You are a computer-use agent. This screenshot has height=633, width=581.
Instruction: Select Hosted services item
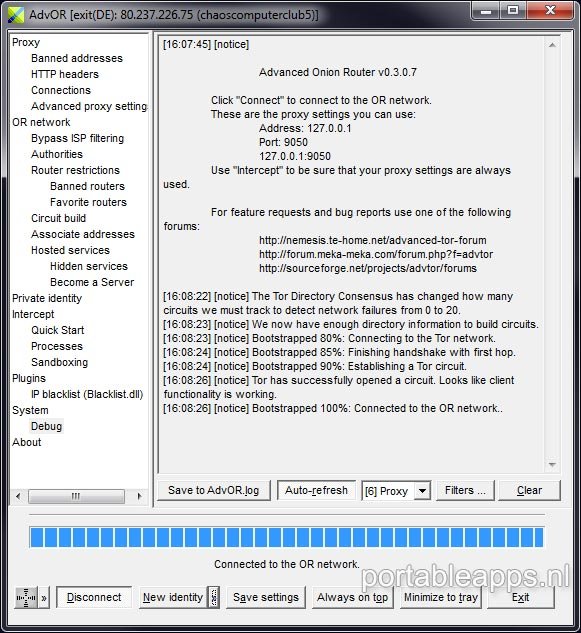[70, 250]
